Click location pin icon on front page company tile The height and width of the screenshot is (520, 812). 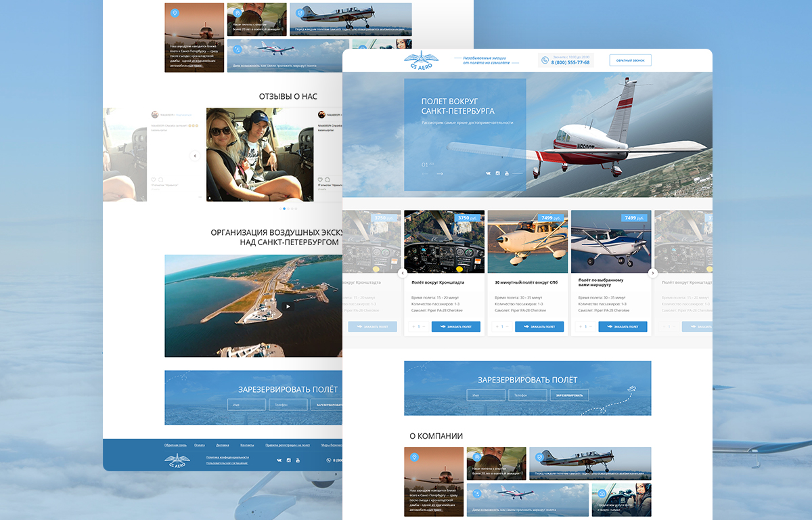(x=414, y=457)
